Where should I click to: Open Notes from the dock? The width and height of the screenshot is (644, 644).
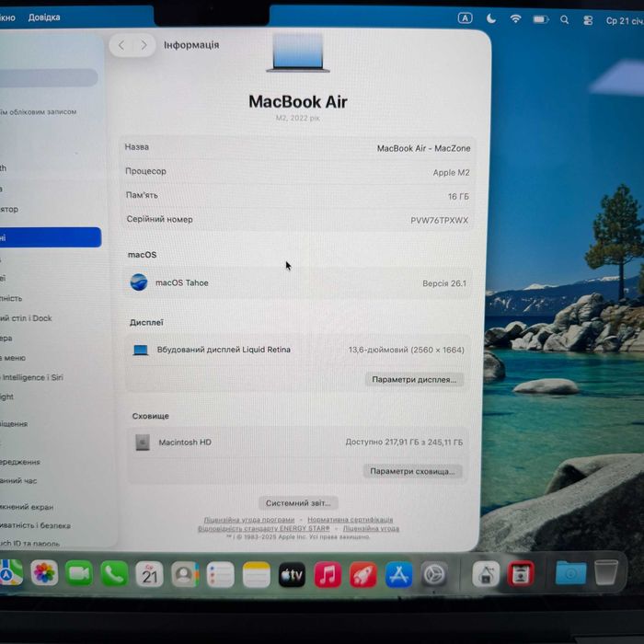tap(257, 575)
